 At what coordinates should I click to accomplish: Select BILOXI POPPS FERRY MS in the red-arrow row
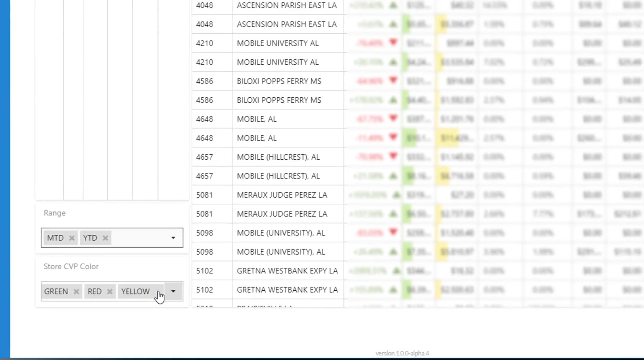click(279, 81)
